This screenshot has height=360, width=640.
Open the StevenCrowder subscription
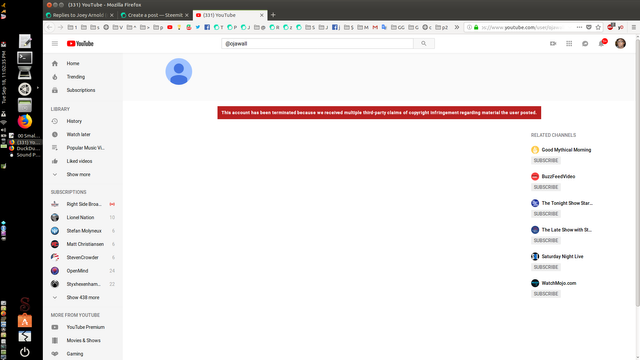pos(83,258)
